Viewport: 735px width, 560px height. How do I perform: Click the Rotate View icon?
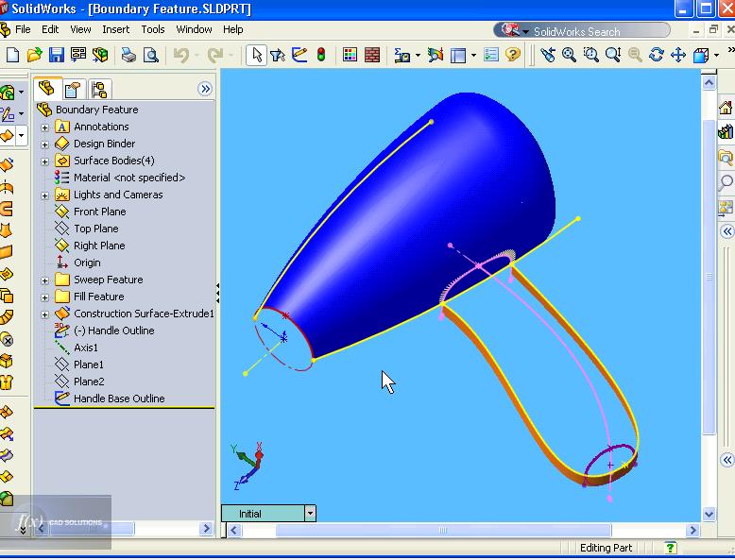pyautogui.click(x=657, y=55)
